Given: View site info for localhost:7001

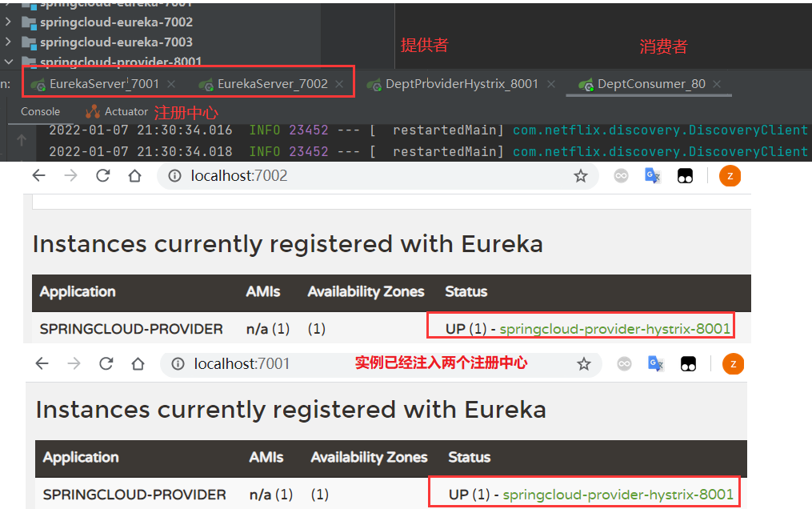Looking at the screenshot, I should [178, 364].
